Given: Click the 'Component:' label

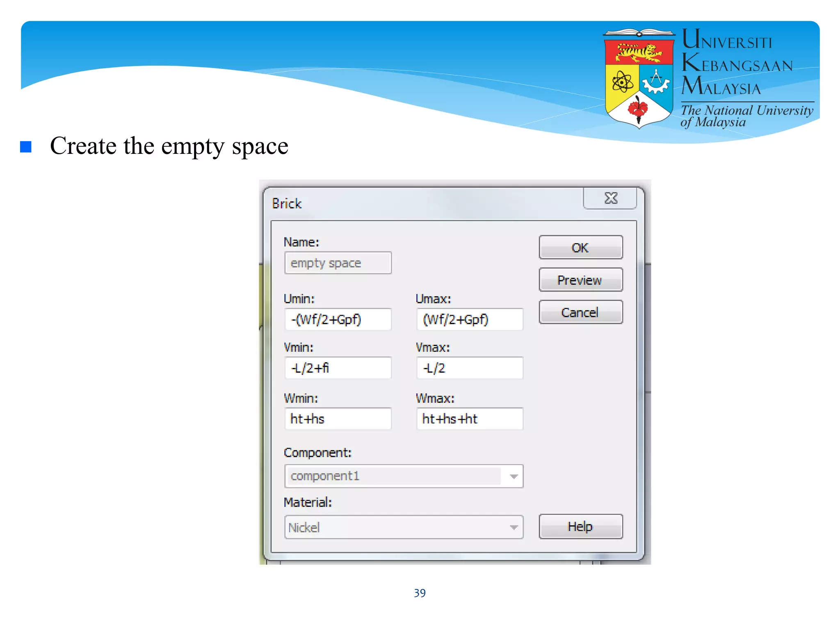Looking at the screenshot, I should point(317,453).
